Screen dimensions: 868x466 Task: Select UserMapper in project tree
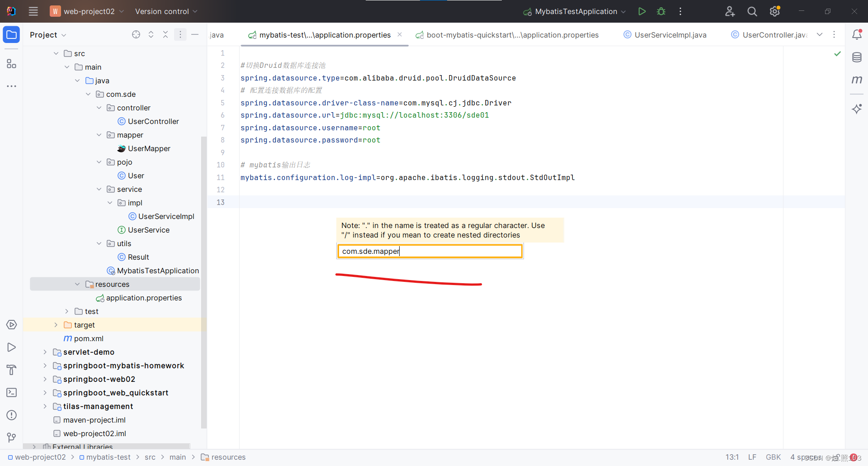click(x=143, y=148)
